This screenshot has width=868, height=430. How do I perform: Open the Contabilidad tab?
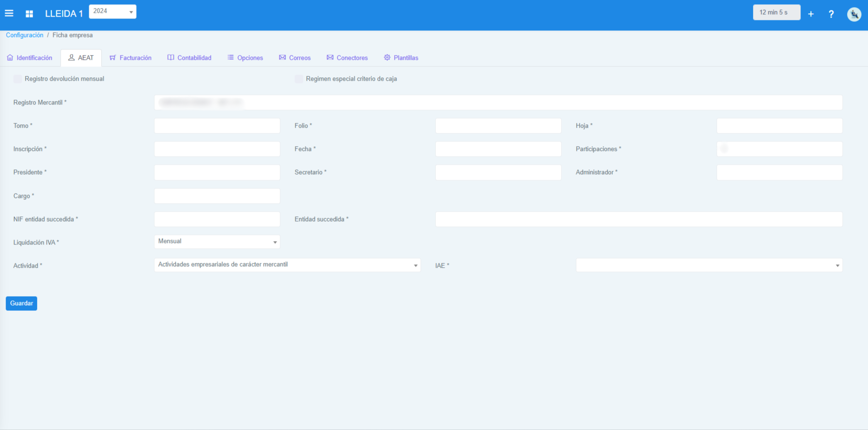(189, 58)
